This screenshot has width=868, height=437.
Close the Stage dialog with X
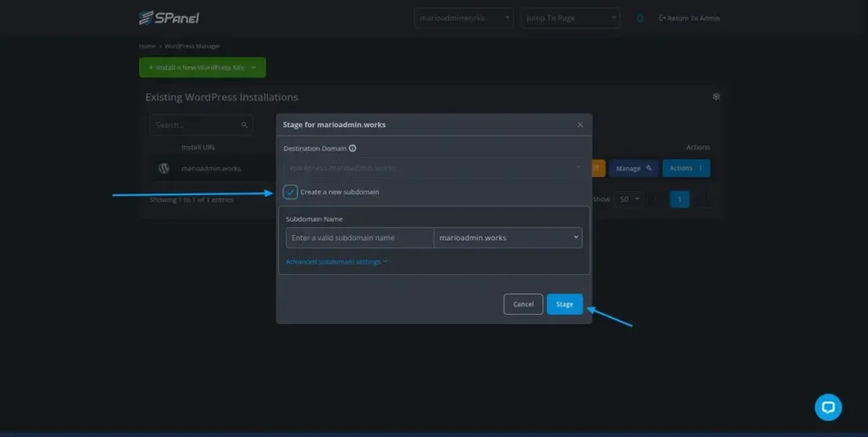580,125
